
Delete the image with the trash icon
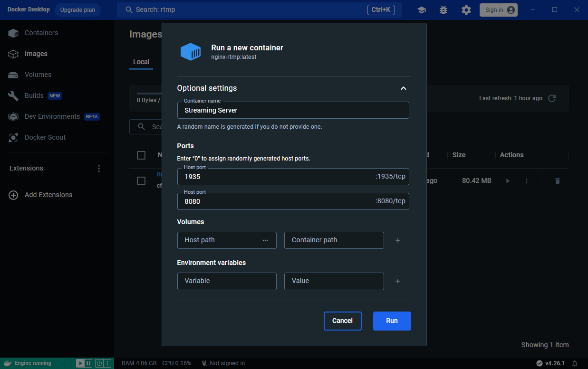point(558,181)
